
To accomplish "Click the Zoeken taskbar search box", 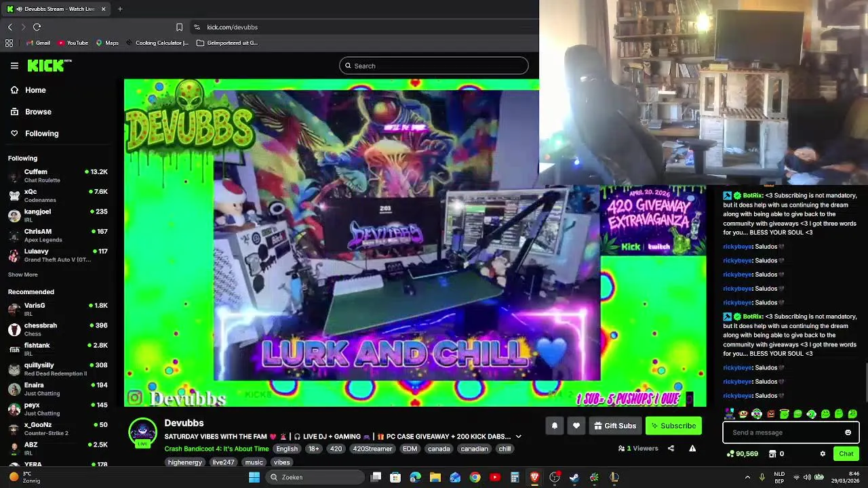I will point(316,477).
